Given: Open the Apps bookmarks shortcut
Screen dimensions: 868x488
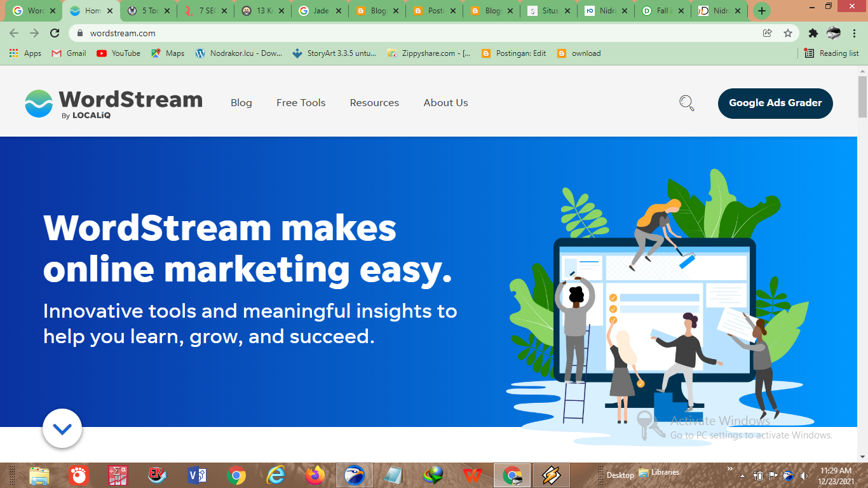Looking at the screenshot, I should click(x=25, y=53).
